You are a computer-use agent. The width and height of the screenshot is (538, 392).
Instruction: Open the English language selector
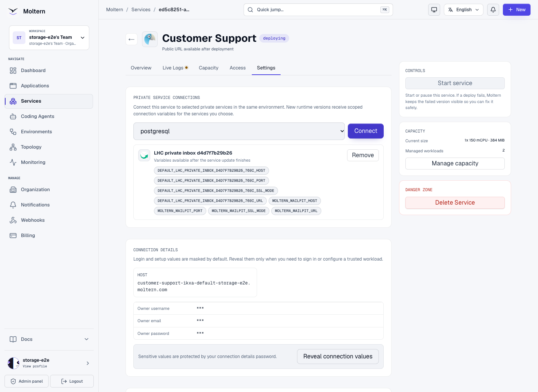(x=464, y=10)
